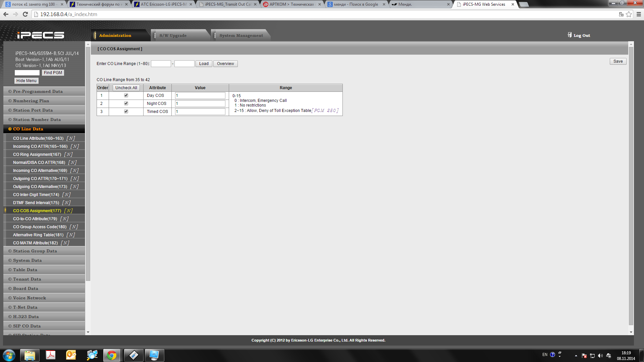
Task: Open Adobe Reader from the taskbar
Action: coord(51,355)
